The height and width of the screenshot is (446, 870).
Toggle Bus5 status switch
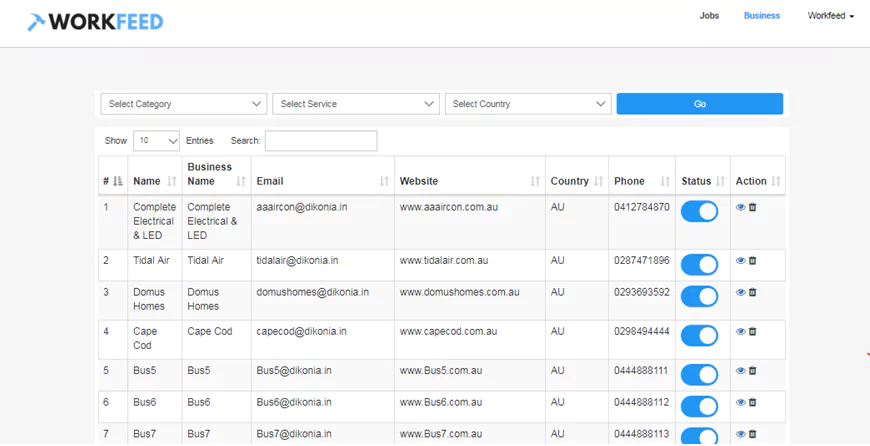pyautogui.click(x=699, y=375)
